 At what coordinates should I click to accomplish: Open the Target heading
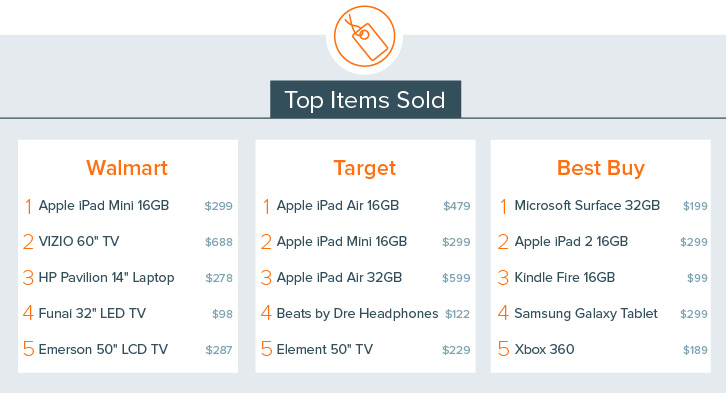coord(365,168)
